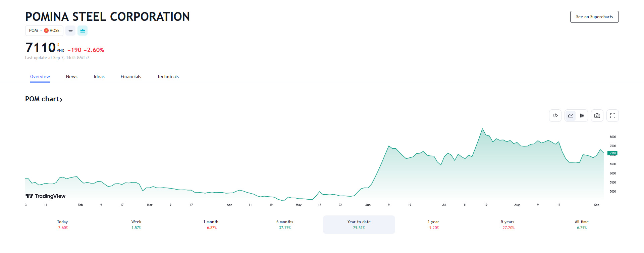Click the Jun label on time axis
The width and height of the screenshot is (644, 253).
[x=368, y=205]
